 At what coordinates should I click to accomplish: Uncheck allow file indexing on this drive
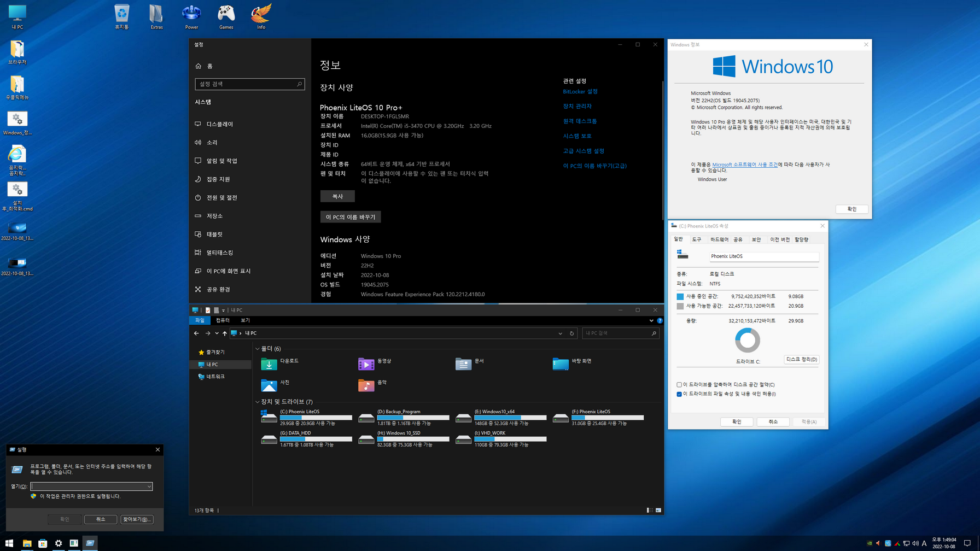pyautogui.click(x=679, y=394)
